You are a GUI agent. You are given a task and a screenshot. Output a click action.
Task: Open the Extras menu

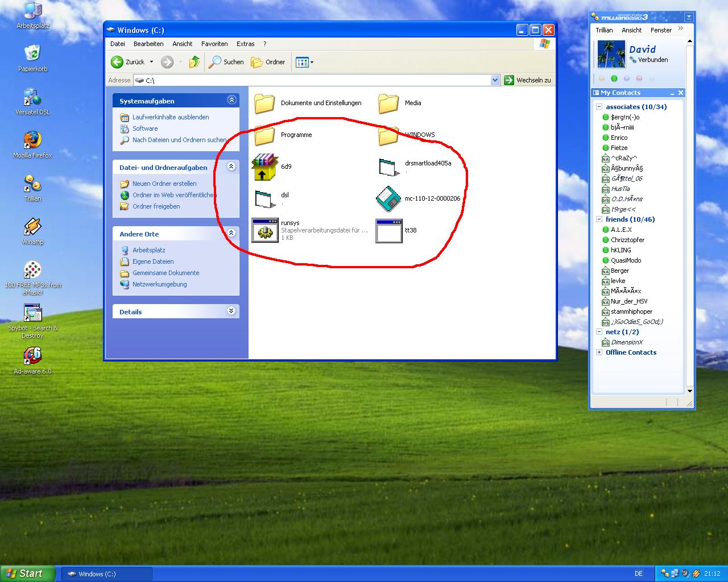(245, 44)
